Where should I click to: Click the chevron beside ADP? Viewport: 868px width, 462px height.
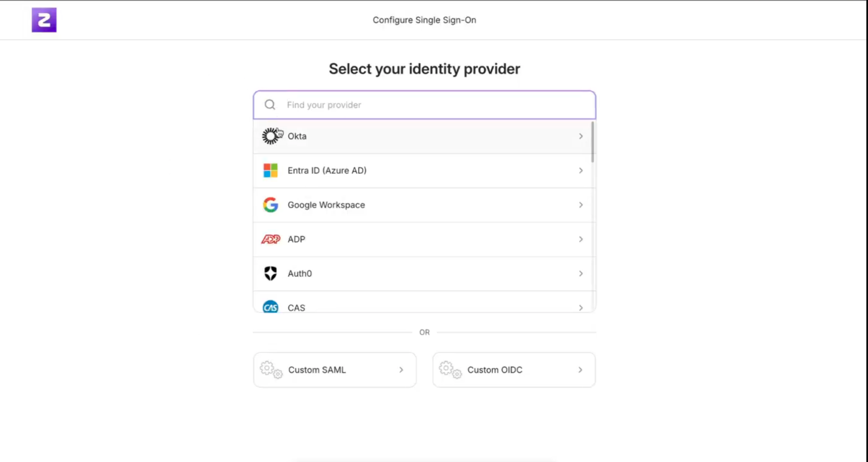point(580,239)
